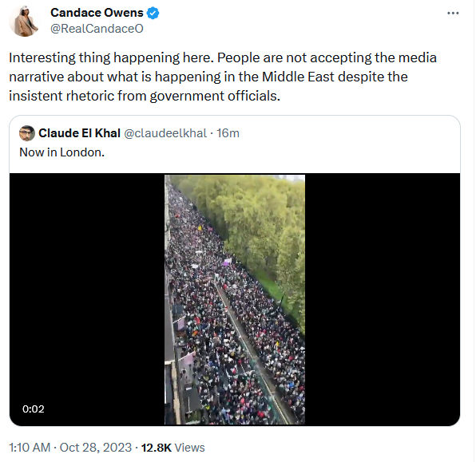
Task: Click the main tweet text about media narrative
Action: (x=223, y=77)
